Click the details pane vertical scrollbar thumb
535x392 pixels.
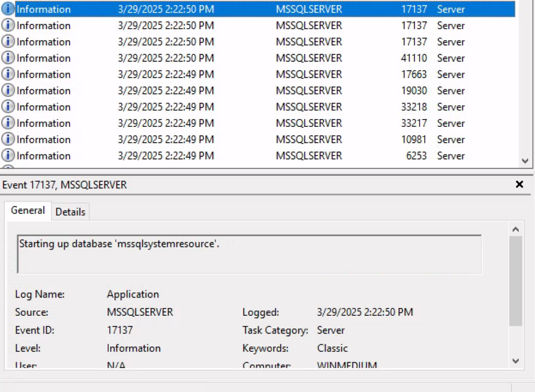(x=515, y=281)
